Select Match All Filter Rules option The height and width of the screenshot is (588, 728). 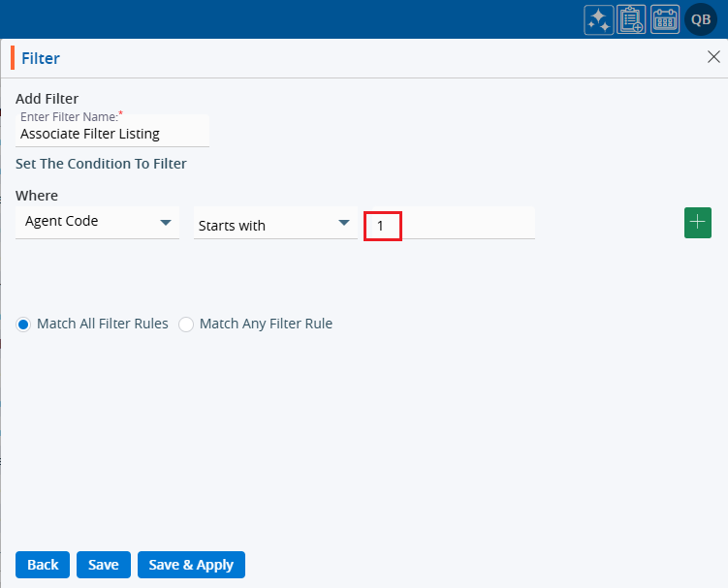click(x=23, y=325)
